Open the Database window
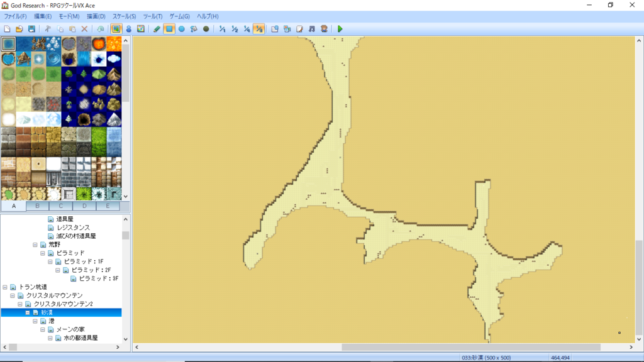The width and height of the screenshot is (644, 362). pyautogui.click(x=275, y=29)
